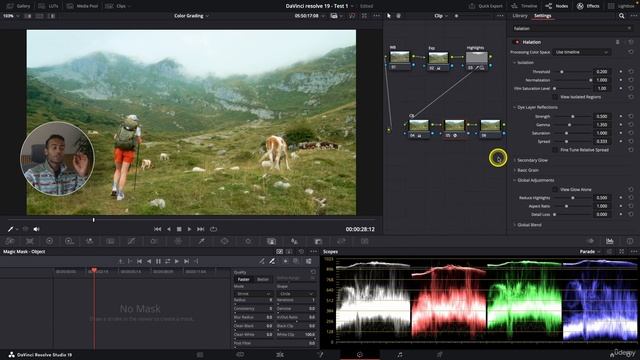Open the LUTs panel
640x360 pixels.
[x=48, y=6]
